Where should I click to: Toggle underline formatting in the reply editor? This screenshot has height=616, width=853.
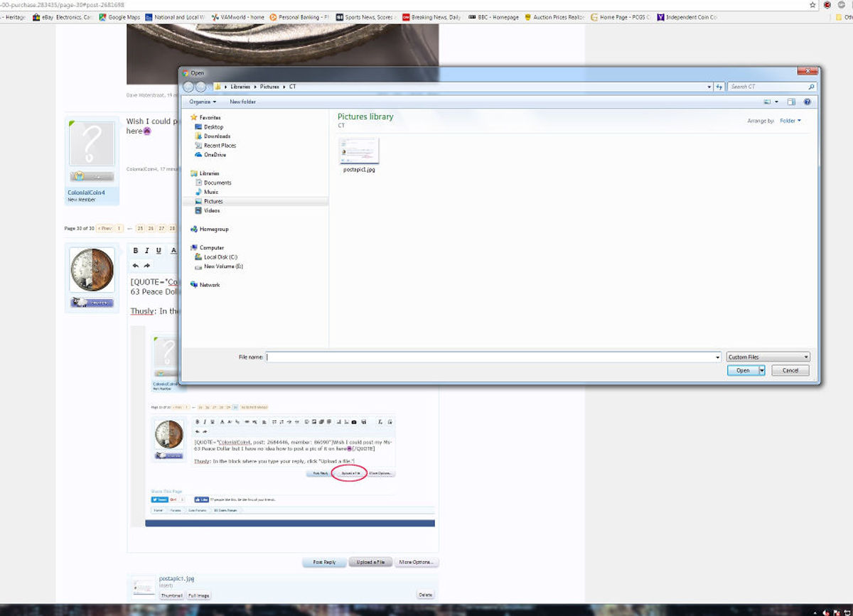tap(159, 250)
